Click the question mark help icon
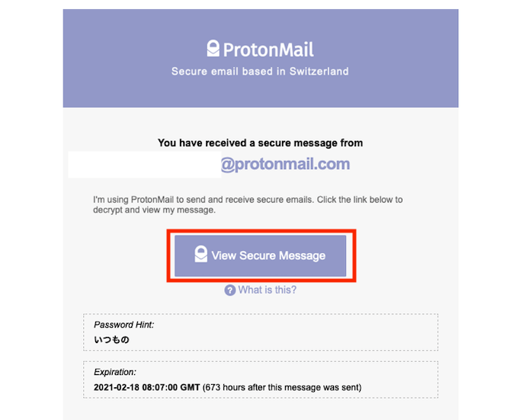Screen dimensions: 516x420 (x=229, y=290)
